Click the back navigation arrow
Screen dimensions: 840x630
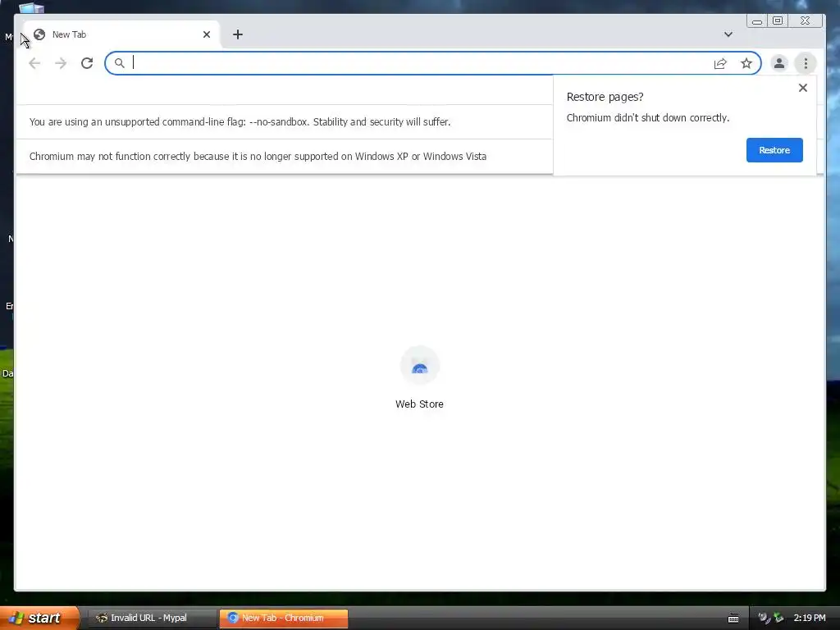pyautogui.click(x=34, y=63)
